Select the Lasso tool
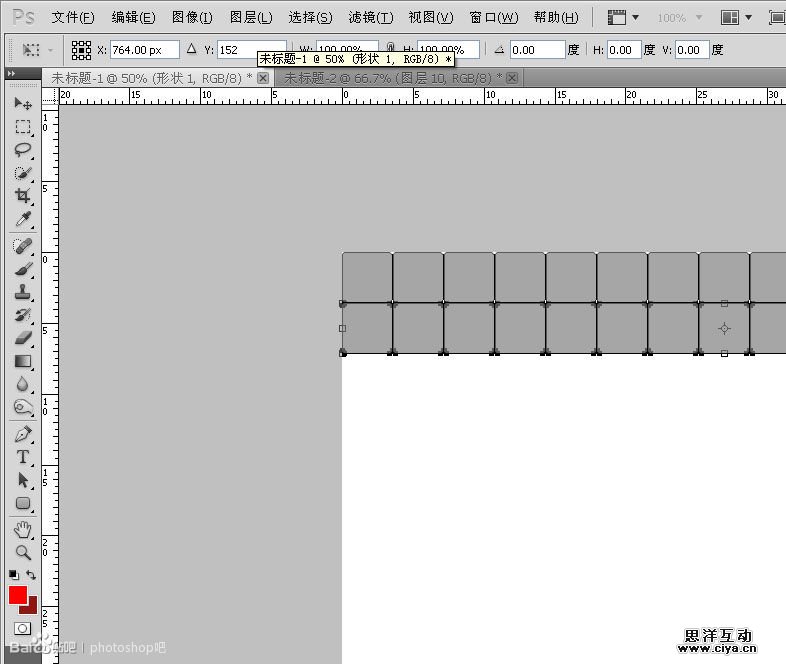 point(22,150)
